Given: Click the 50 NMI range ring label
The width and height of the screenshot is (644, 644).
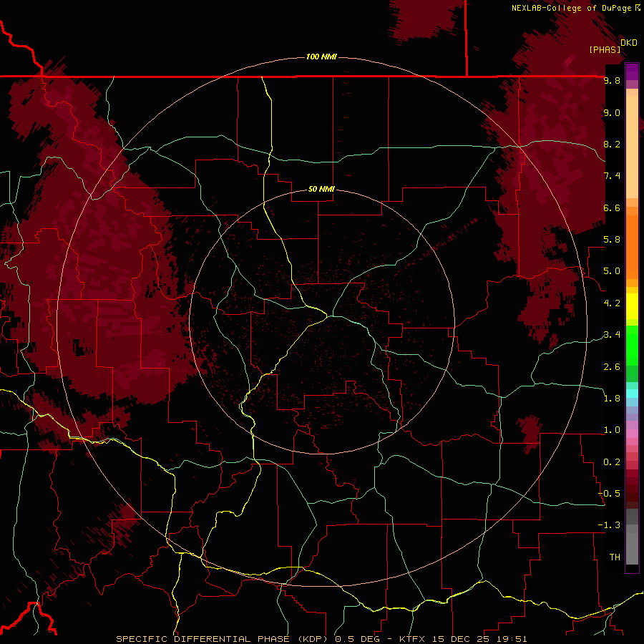Looking at the screenshot, I should tap(321, 189).
